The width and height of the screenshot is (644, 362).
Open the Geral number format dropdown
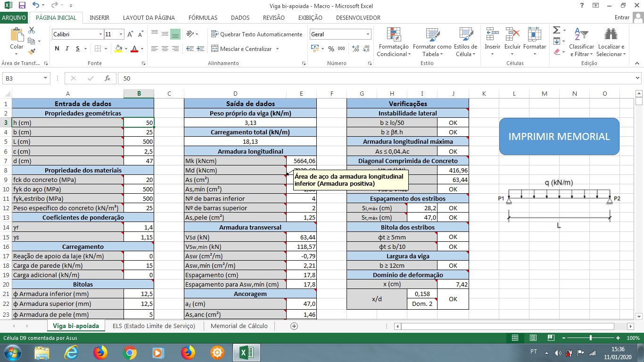point(368,34)
